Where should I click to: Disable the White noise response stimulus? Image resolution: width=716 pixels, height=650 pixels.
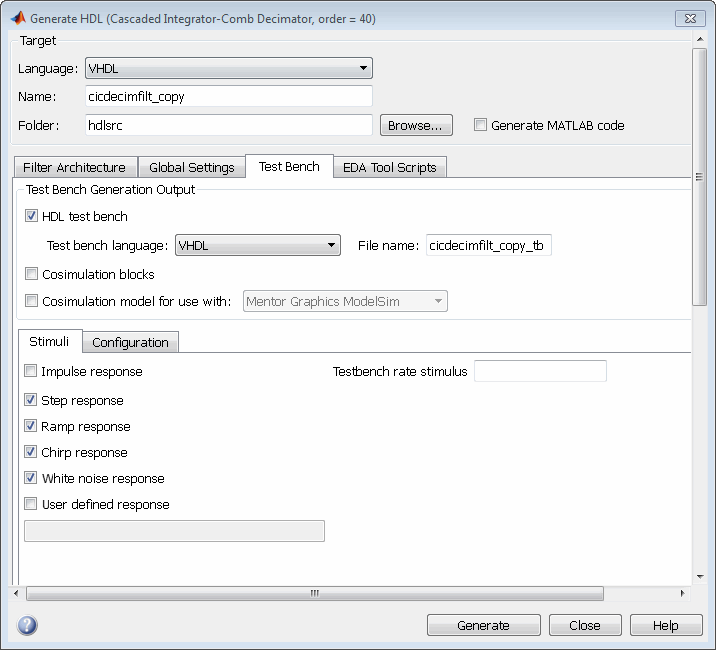31,478
